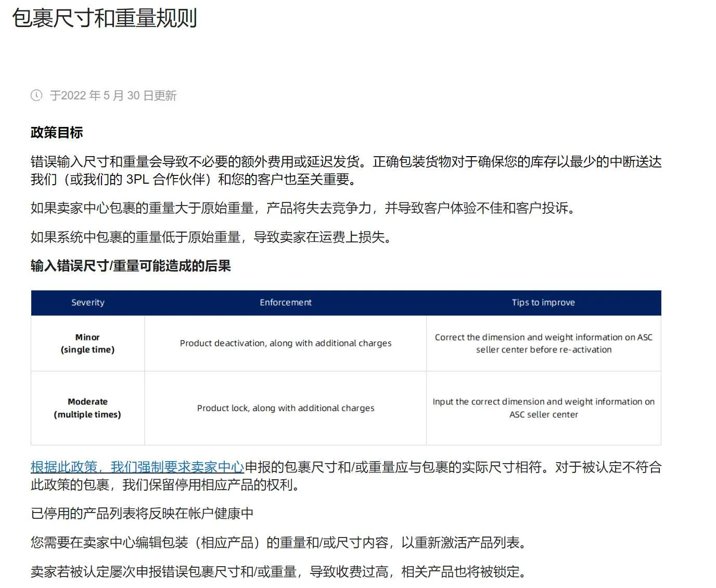Viewport: 716px width, 588px height.
Task: Select the Minor (single time) table cell
Action: (87, 343)
